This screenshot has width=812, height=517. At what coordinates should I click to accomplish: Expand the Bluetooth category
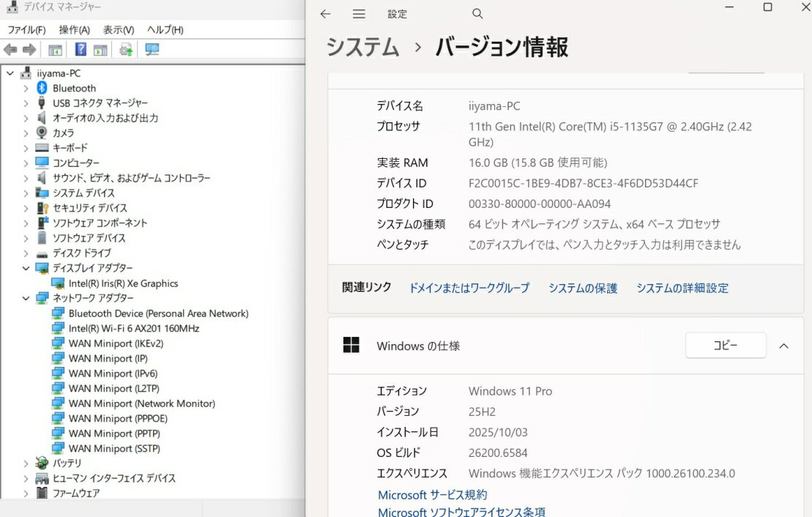26,88
